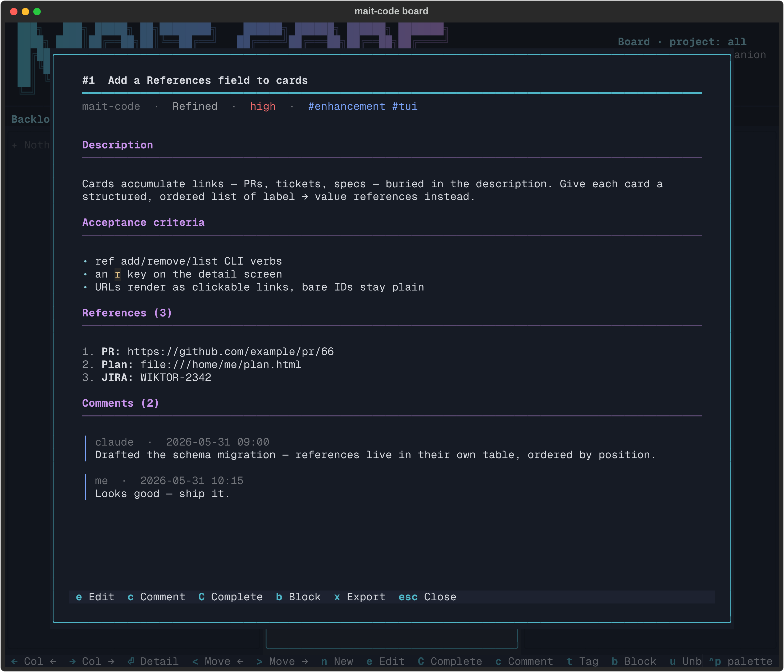Viewport: 784px width, 672px height.
Task: Click New in the bottom board bar
Action: coord(337,661)
